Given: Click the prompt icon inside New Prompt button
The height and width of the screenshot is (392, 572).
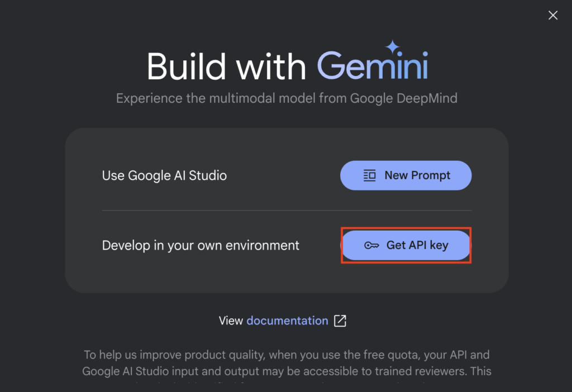Looking at the screenshot, I should (369, 175).
